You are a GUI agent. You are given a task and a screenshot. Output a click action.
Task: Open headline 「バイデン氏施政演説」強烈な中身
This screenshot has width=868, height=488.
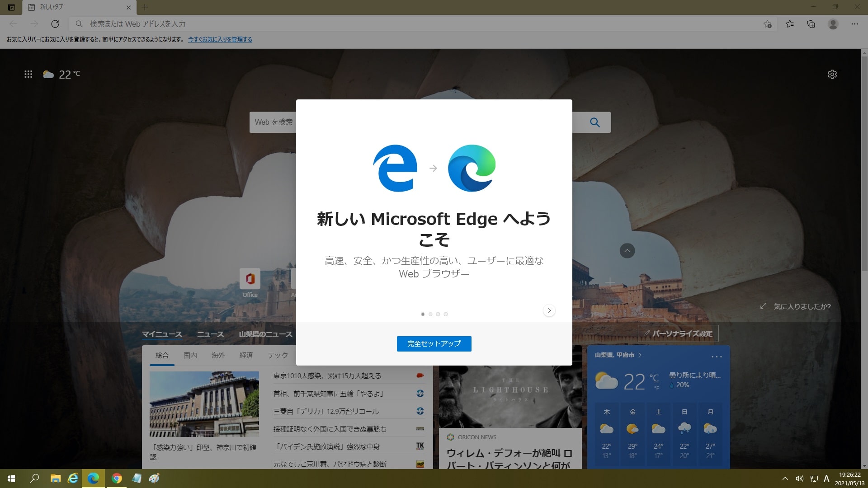tap(326, 446)
